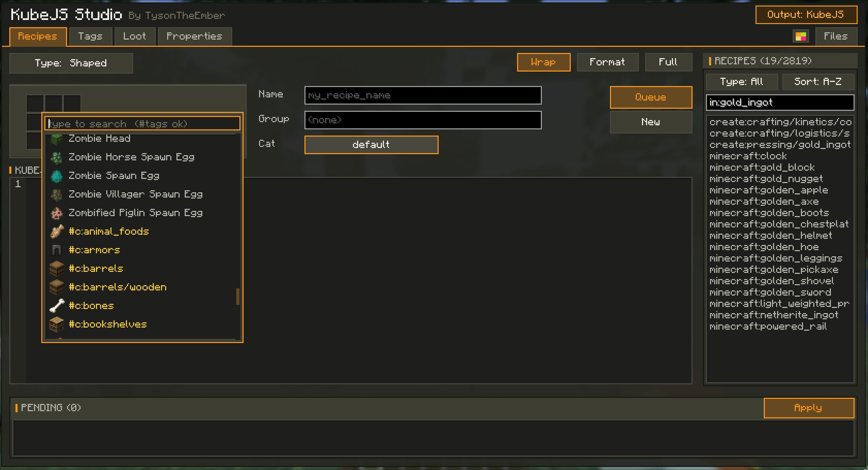
Task: Click the #c:animal_foods tag icon
Action: click(57, 232)
